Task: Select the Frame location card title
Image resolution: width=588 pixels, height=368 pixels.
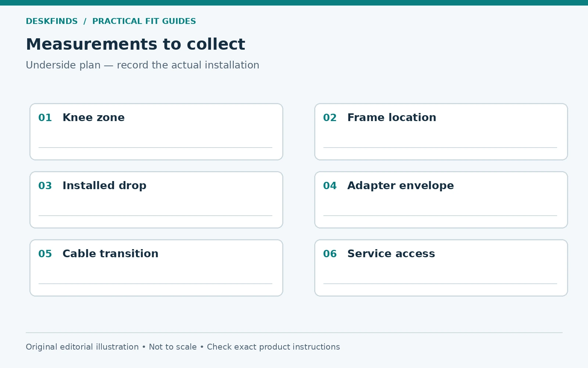Action: coord(392,117)
